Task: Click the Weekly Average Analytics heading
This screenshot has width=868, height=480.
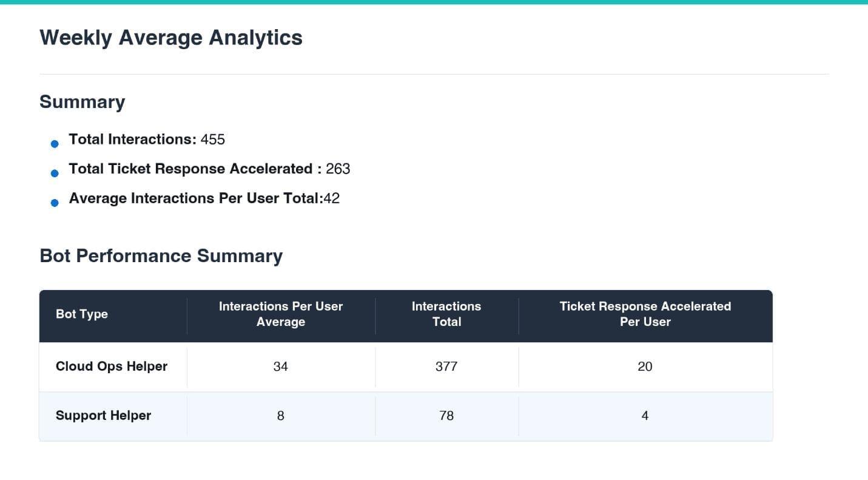Action: [171, 38]
